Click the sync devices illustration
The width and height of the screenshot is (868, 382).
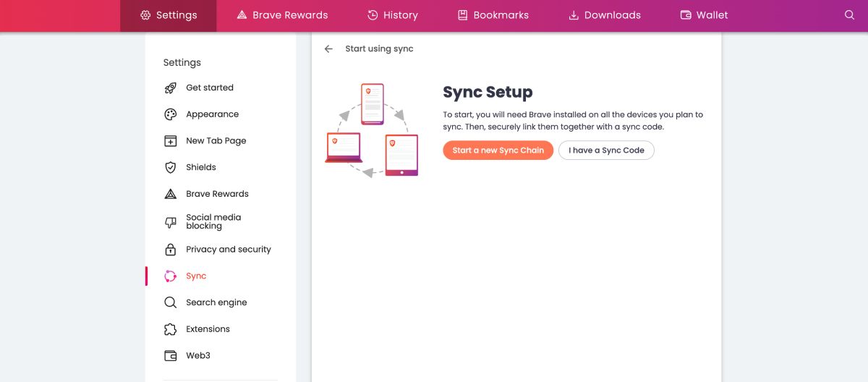372,130
